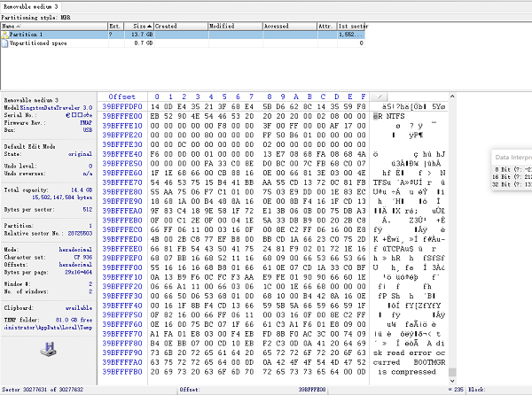Click the hex column header F
Screen dimensions: 532x395
tap(363, 97)
